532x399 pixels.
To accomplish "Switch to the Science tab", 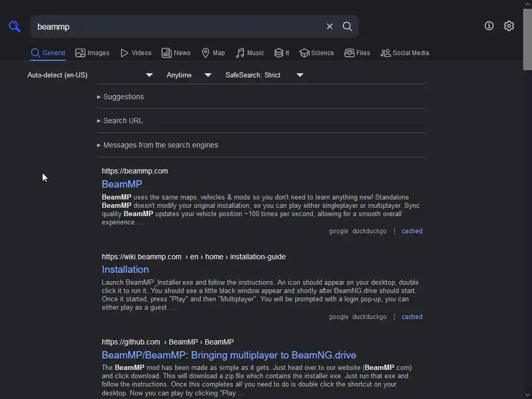I will (x=316, y=53).
